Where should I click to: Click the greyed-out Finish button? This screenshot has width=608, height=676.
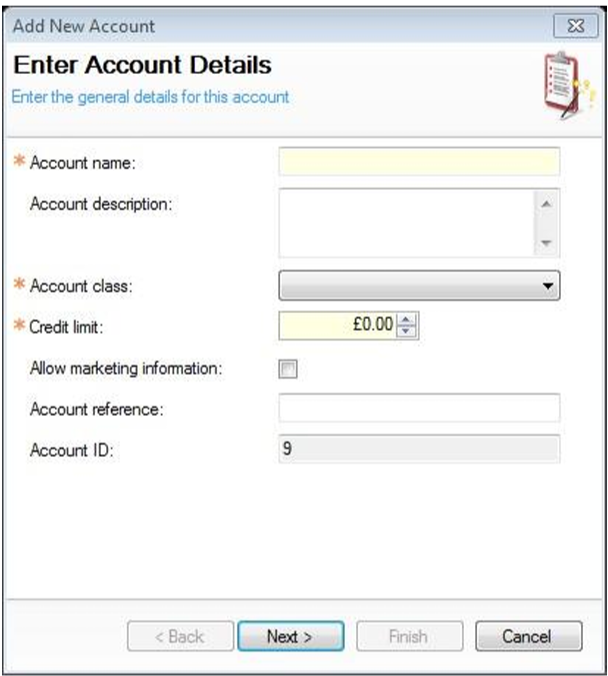(x=408, y=636)
